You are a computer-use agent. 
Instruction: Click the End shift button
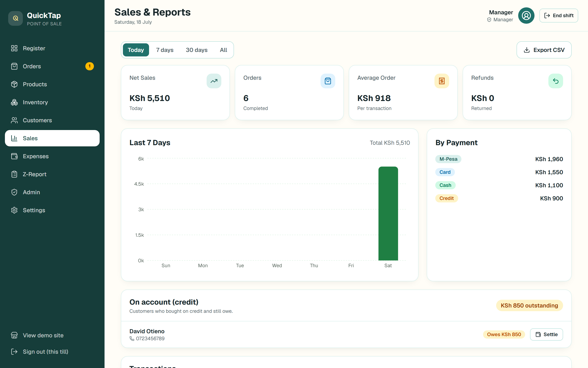tap(559, 16)
